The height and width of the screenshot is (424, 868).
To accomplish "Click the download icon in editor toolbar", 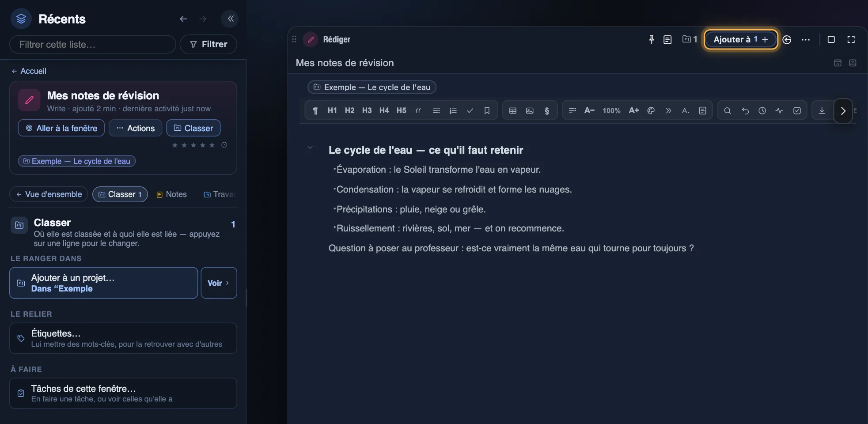I will pyautogui.click(x=822, y=110).
